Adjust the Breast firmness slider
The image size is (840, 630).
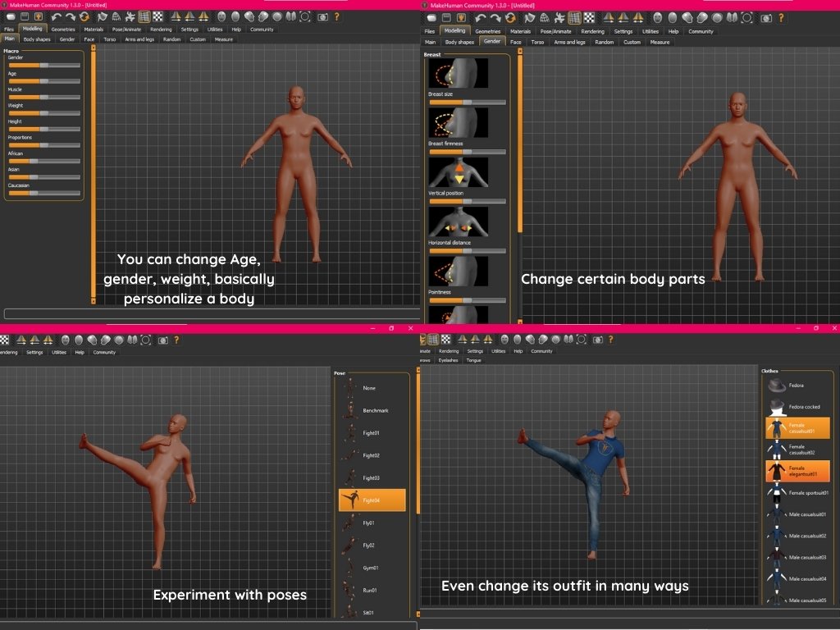pos(467,152)
